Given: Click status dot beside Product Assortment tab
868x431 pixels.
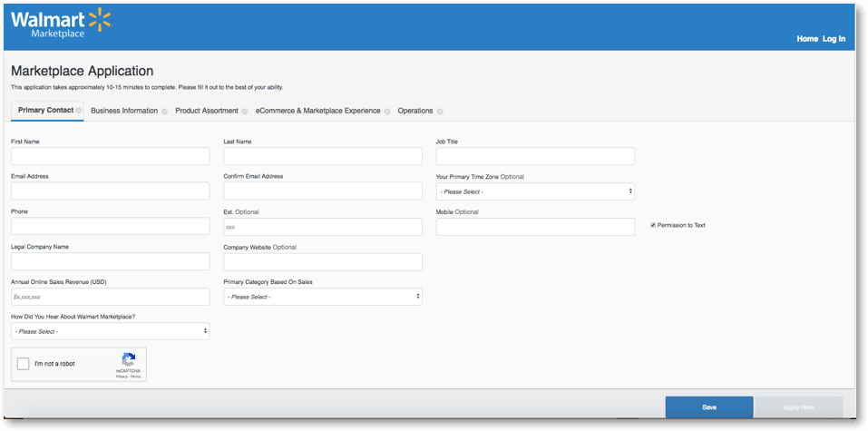Looking at the screenshot, I should [x=245, y=112].
